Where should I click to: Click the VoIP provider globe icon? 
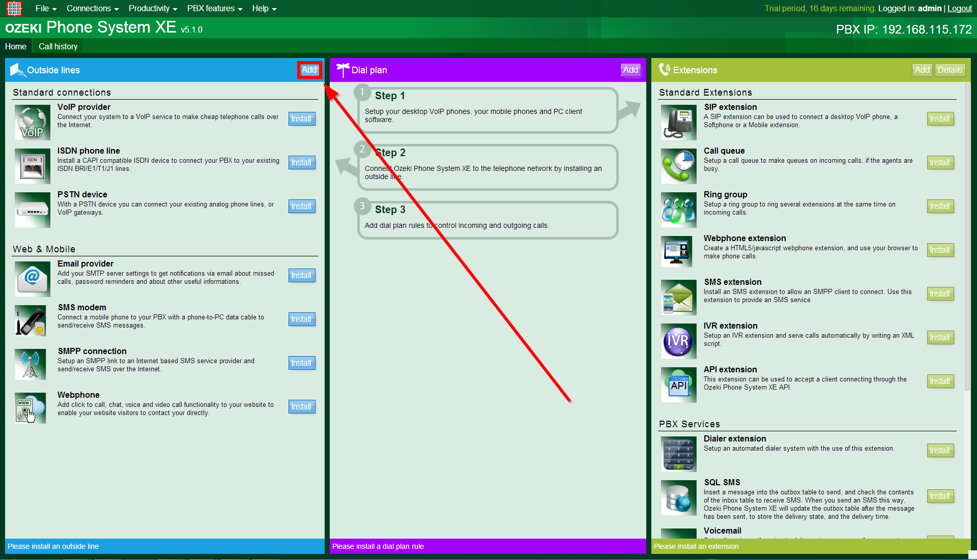(33, 123)
